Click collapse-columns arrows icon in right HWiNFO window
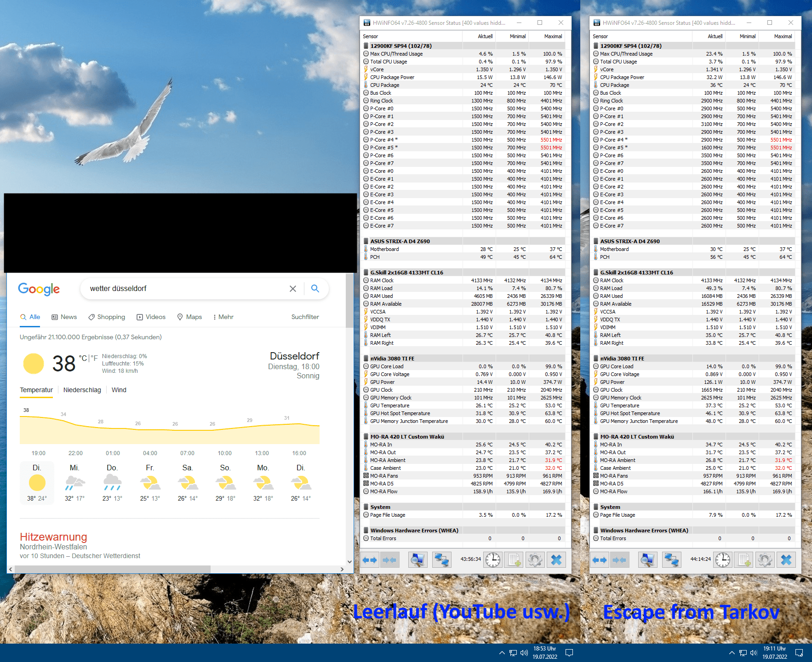 click(x=619, y=560)
